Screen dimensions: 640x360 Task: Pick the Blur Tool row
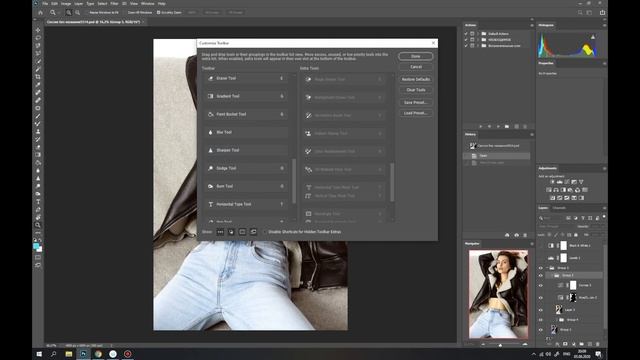coord(246,132)
